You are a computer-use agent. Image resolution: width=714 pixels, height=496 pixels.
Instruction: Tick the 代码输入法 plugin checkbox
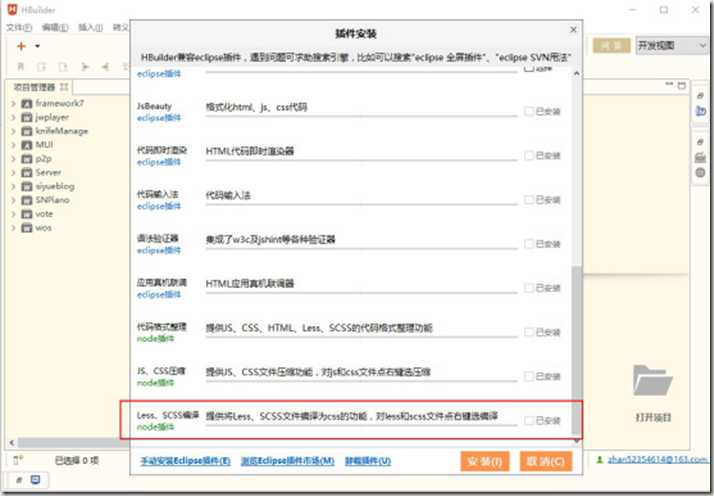529,200
